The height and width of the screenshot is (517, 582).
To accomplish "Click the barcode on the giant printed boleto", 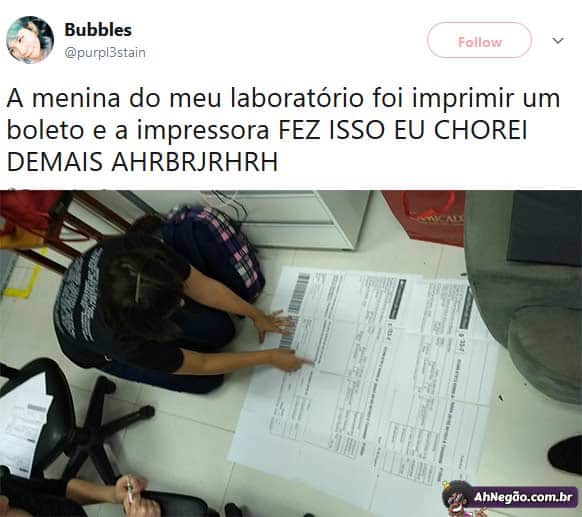I will coord(296,310).
